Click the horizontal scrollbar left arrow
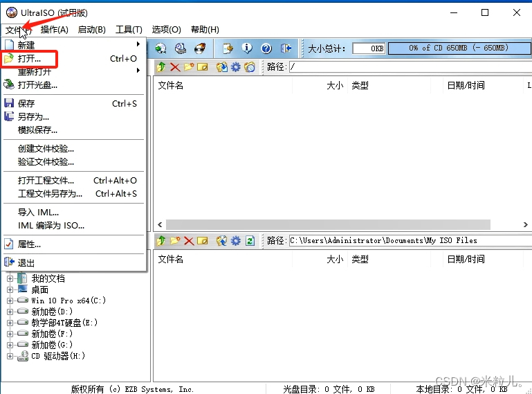The image size is (532, 394). click(160, 224)
